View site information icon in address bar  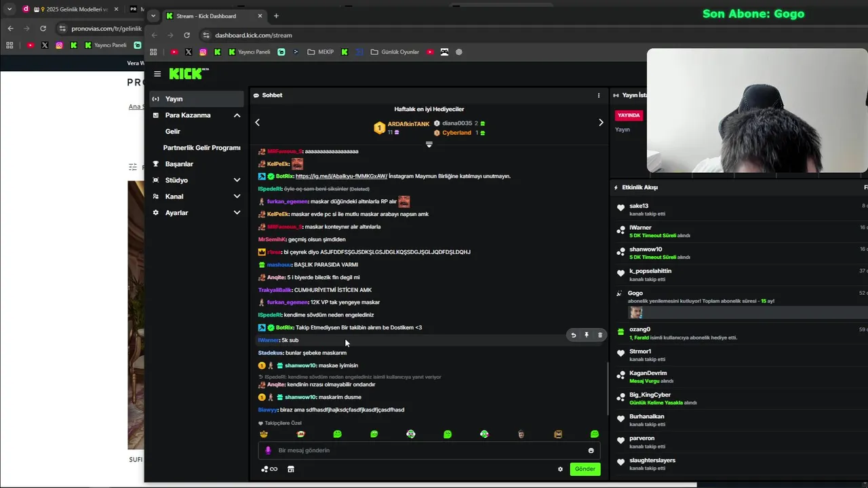point(206,35)
